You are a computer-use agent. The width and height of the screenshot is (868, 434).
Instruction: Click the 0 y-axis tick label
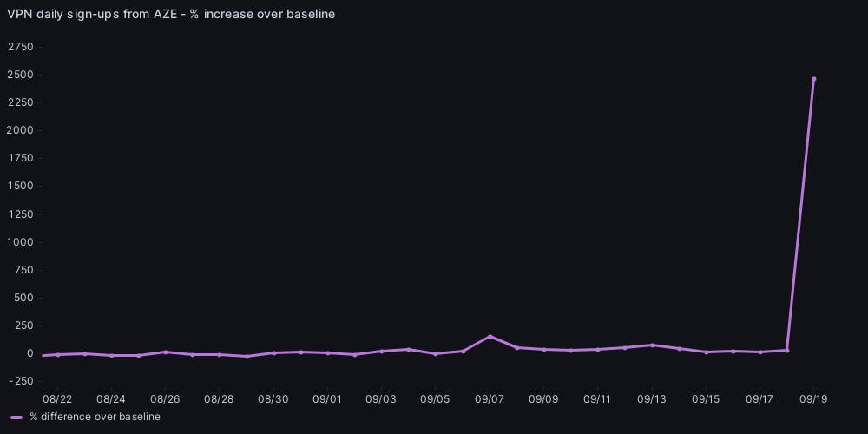click(30, 353)
